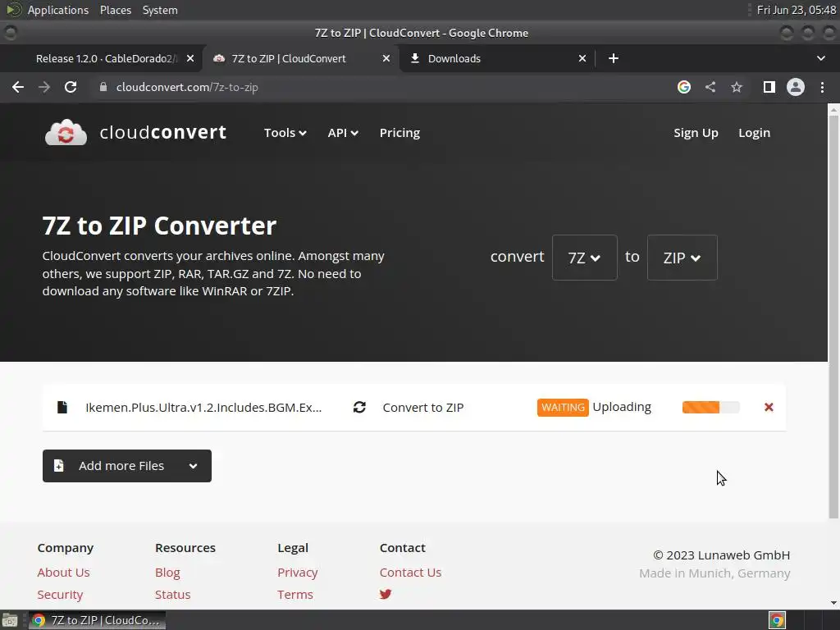Click the convert arrows icon beside Convert to ZIP

(359, 407)
